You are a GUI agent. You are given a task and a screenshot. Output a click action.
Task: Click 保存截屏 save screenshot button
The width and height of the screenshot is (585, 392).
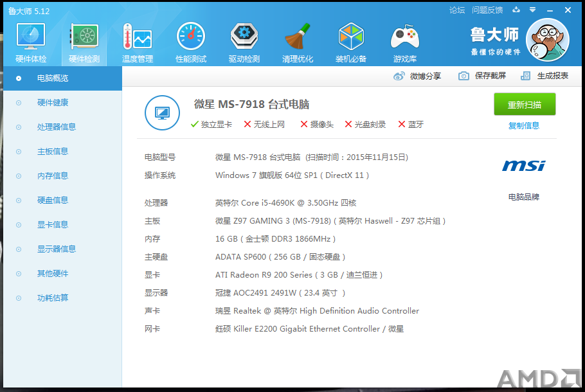(x=482, y=76)
